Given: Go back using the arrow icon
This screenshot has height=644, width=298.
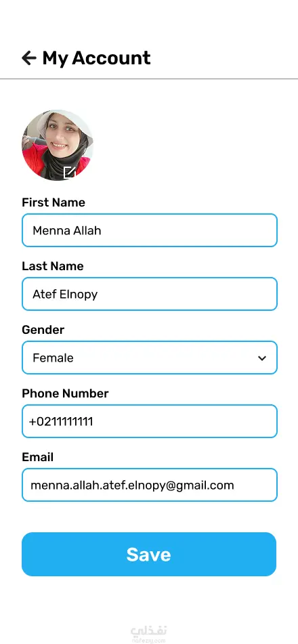Looking at the screenshot, I should pos(28,58).
